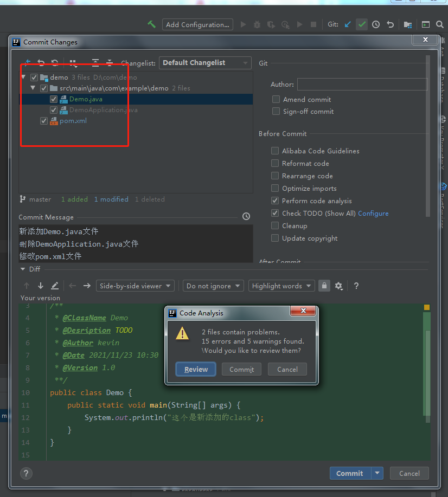The height and width of the screenshot is (497, 448).
Task: Click the Run with Coverage icon
Action: pos(271,24)
